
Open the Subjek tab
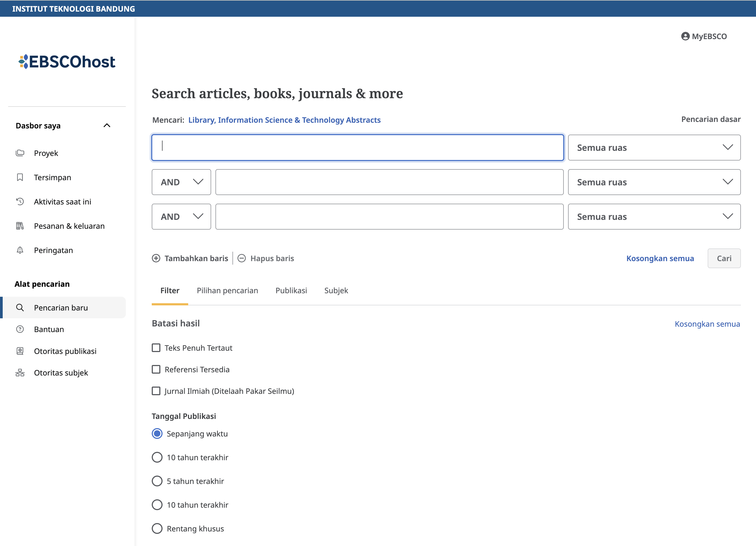coord(336,291)
